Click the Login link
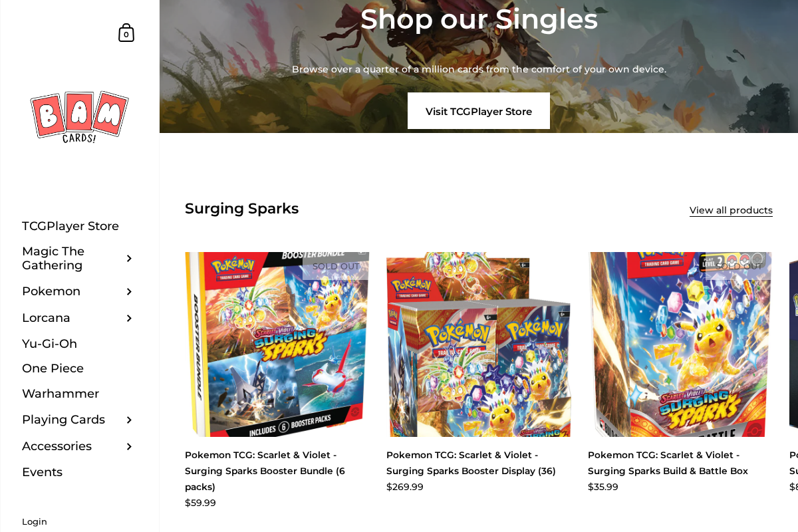 (x=34, y=521)
